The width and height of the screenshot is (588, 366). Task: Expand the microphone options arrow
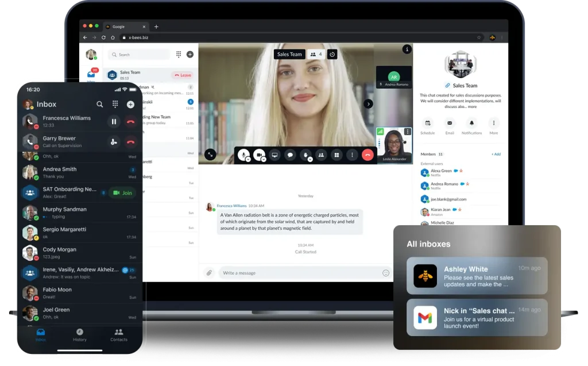point(249,159)
